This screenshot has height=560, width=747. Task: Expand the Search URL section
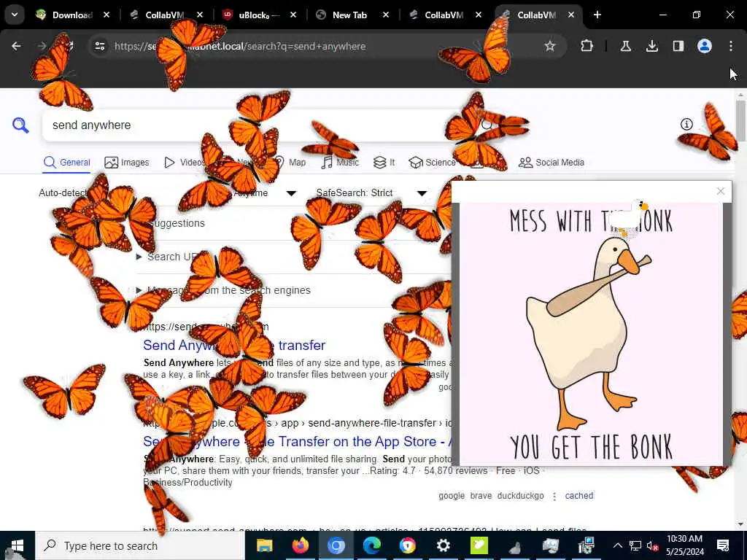click(170, 257)
